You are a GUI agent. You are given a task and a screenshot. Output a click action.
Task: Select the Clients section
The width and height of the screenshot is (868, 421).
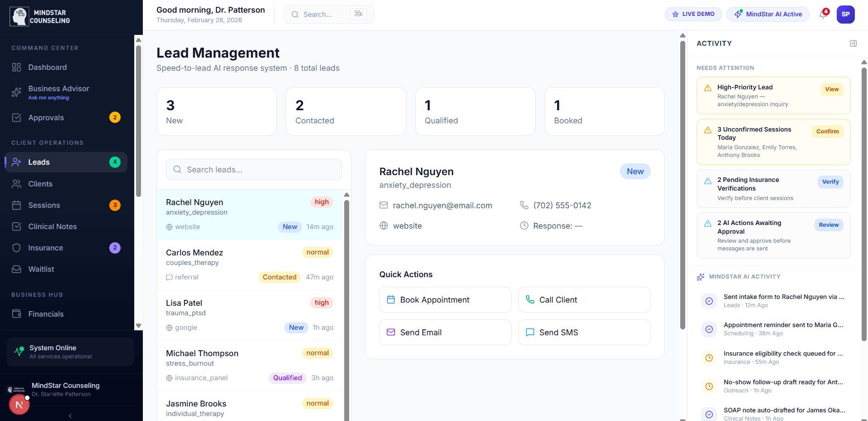[40, 184]
